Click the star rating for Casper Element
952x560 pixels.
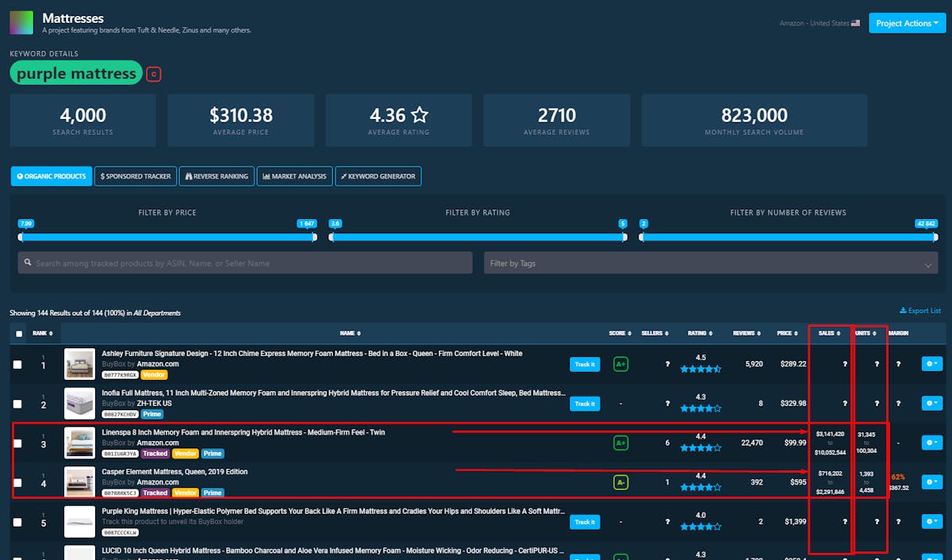[701, 486]
